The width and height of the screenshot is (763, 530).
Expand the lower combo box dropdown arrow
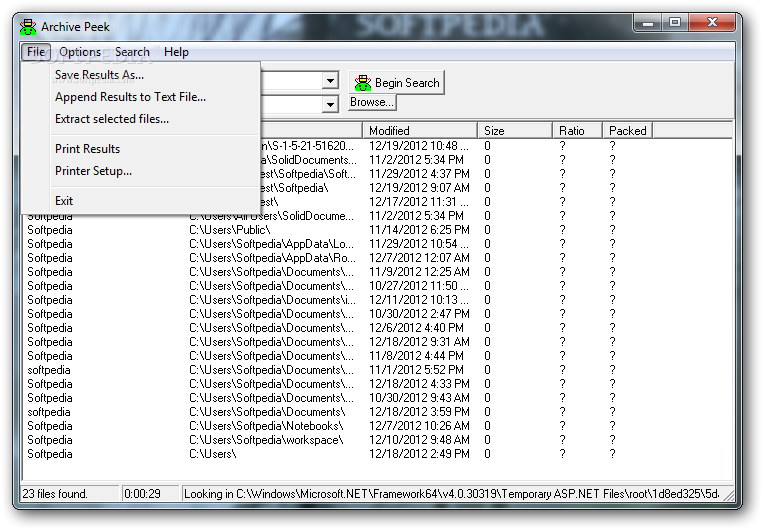(x=330, y=104)
